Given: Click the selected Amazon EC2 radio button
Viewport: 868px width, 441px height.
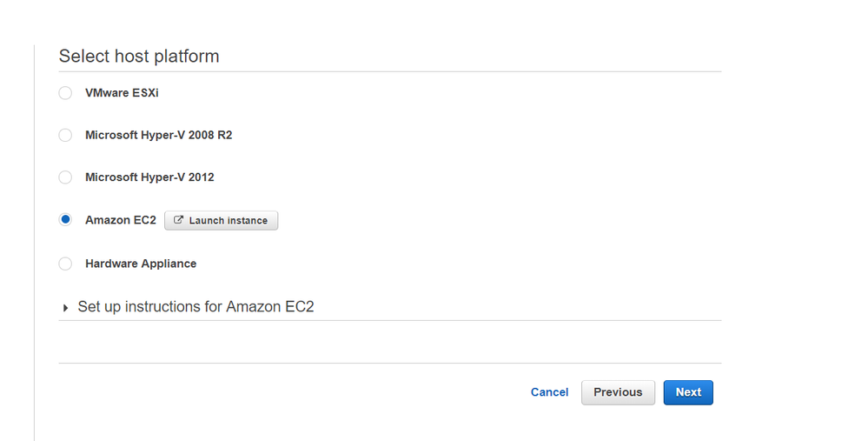Looking at the screenshot, I should pyautogui.click(x=65, y=220).
